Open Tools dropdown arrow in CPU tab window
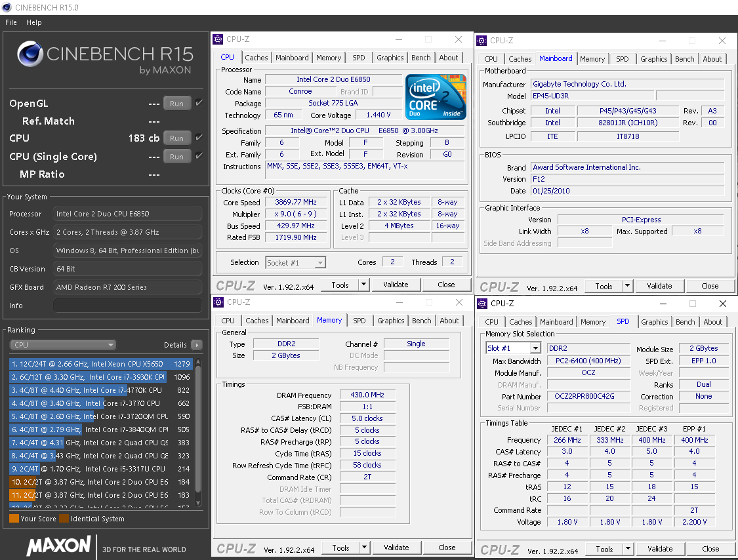The image size is (738, 560). click(363, 285)
